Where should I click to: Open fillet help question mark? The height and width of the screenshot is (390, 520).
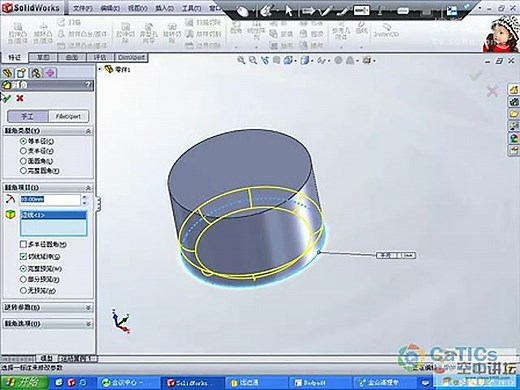click(x=88, y=85)
